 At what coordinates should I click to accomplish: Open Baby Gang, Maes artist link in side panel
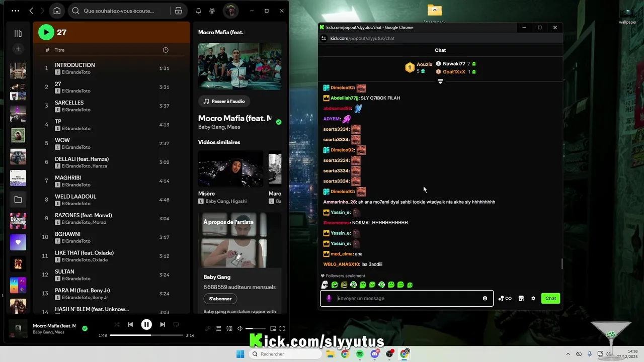pos(219,127)
